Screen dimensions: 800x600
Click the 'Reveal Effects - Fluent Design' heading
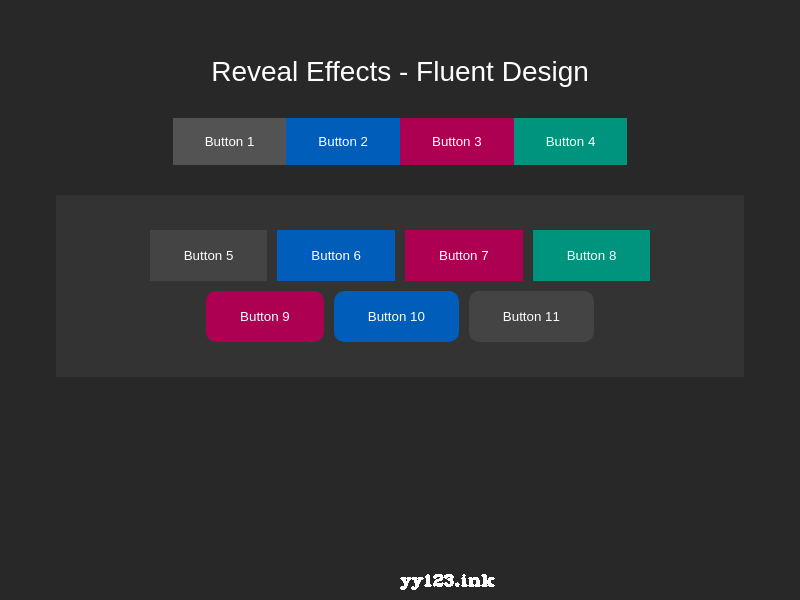click(400, 71)
